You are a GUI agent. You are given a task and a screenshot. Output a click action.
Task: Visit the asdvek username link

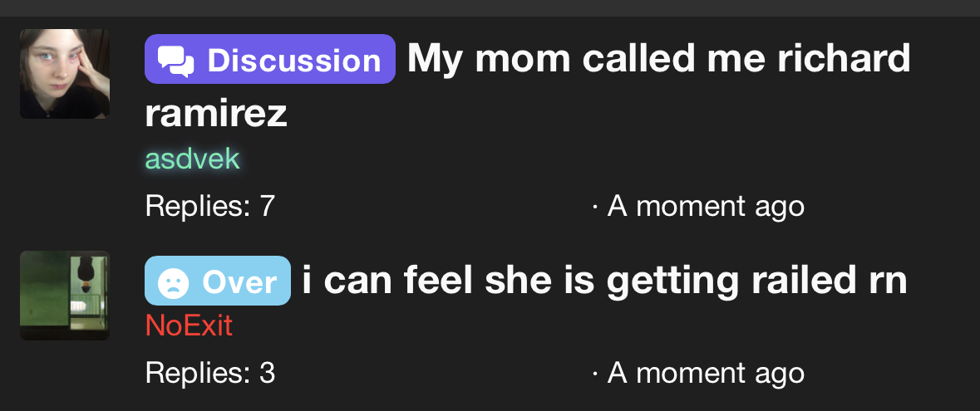pos(192,159)
